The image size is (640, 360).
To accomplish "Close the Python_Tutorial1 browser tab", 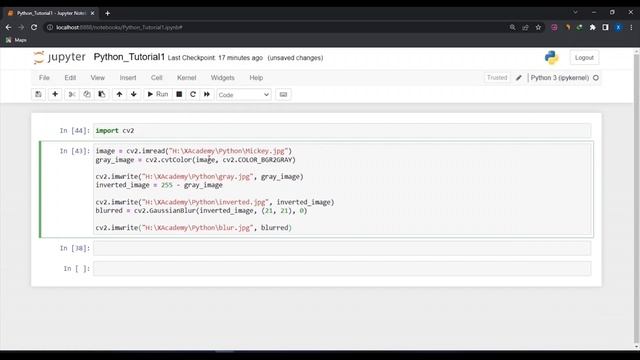I will pos(92,13).
